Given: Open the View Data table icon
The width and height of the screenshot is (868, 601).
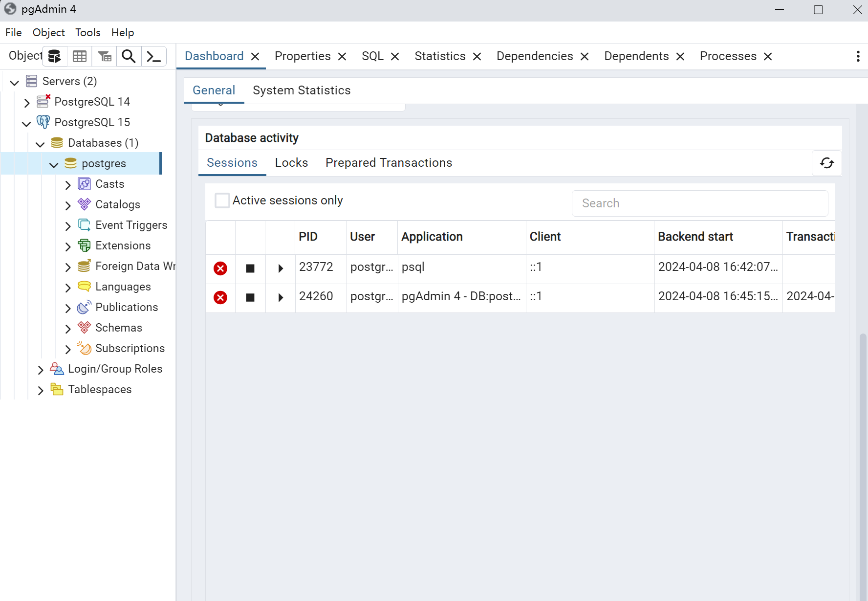Looking at the screenshot, I should pyautogui.click(x=80, y=56).
